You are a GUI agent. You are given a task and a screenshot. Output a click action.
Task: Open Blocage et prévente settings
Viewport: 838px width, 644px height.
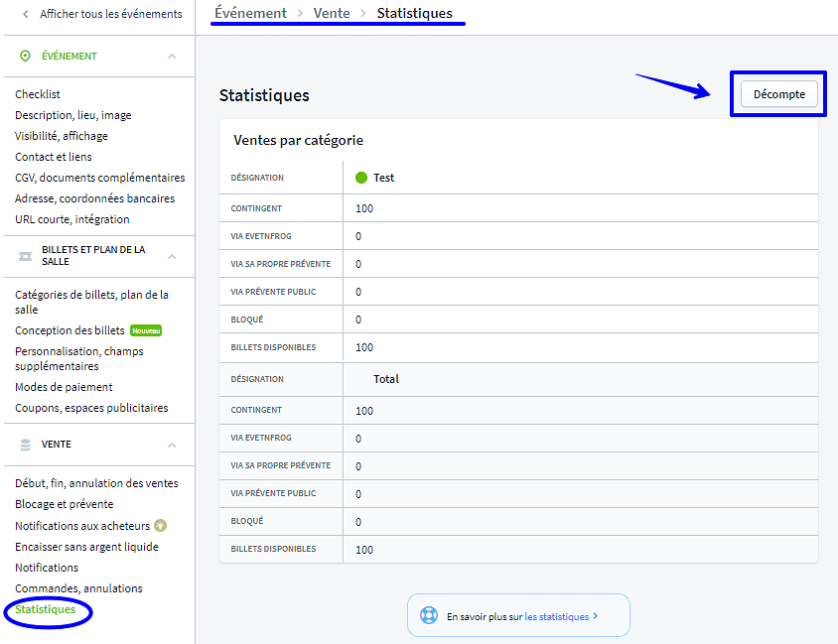pos(65,504)
